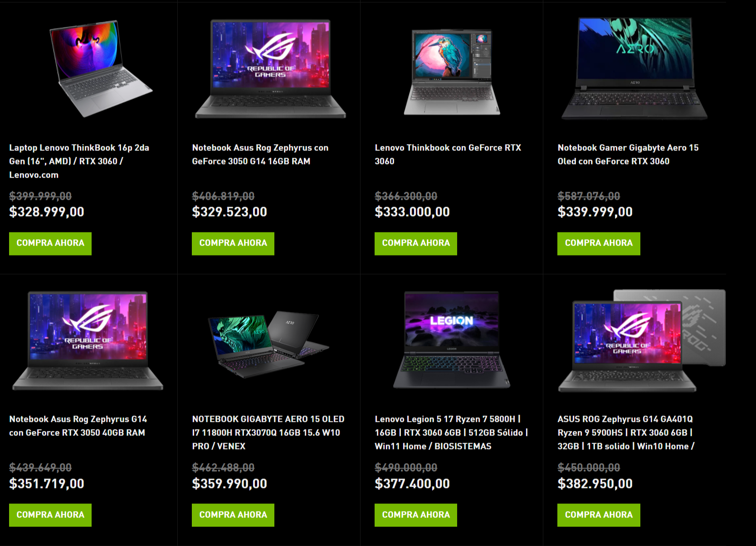Open Notebook Gamer Gigabyte Aero 15 Oled title
The height and width of the screenshot is (546, 756).
click(x=628, y=154)
